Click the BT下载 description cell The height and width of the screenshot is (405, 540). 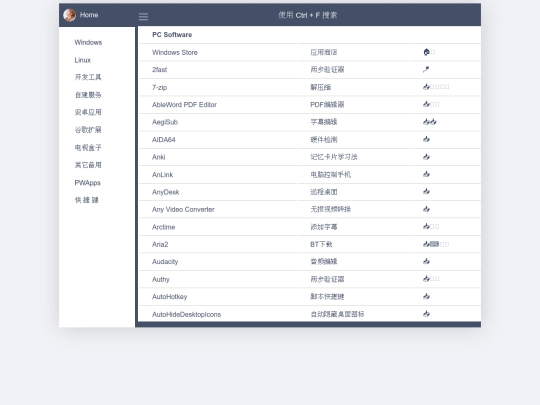[321, 244]
